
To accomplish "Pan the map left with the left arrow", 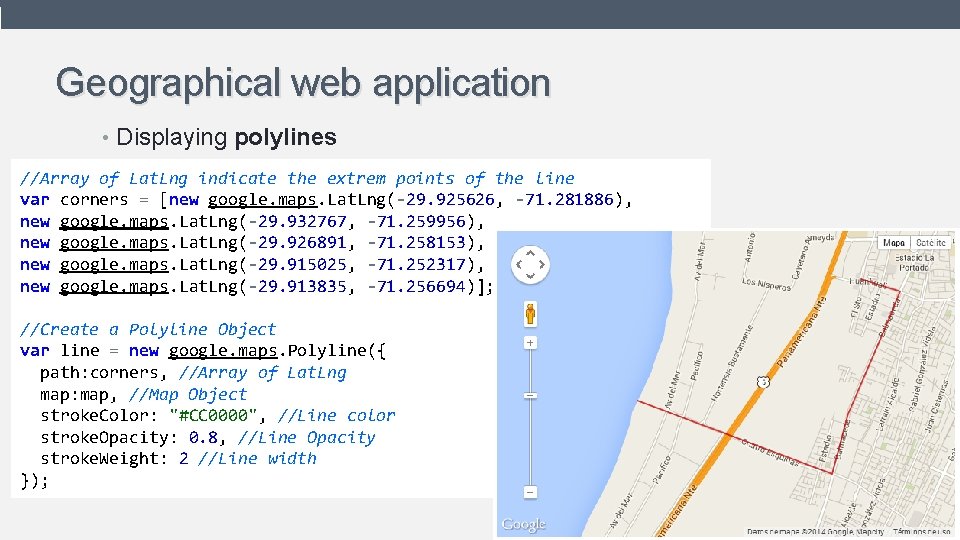I will click(x=519, y=264).
